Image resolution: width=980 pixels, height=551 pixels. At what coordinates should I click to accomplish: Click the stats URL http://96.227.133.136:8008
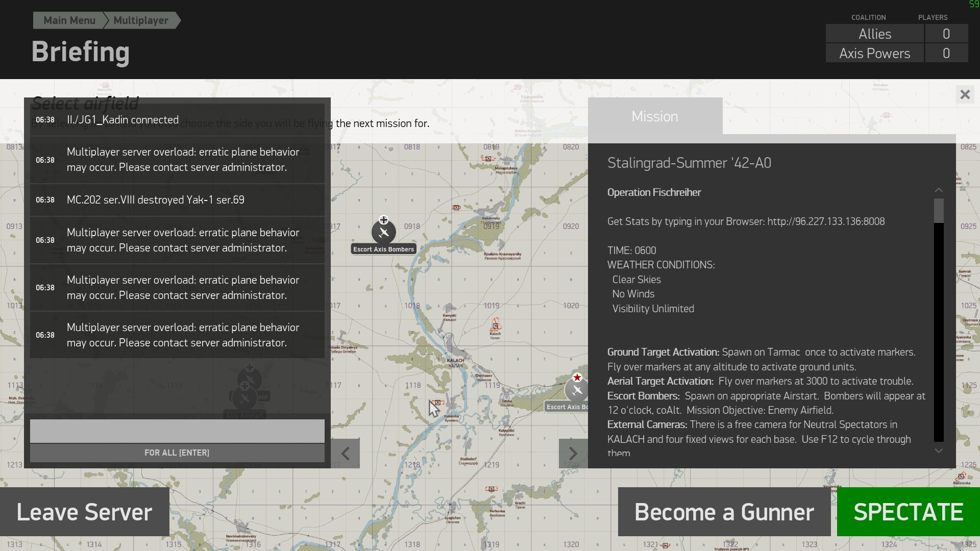(826, 221)
